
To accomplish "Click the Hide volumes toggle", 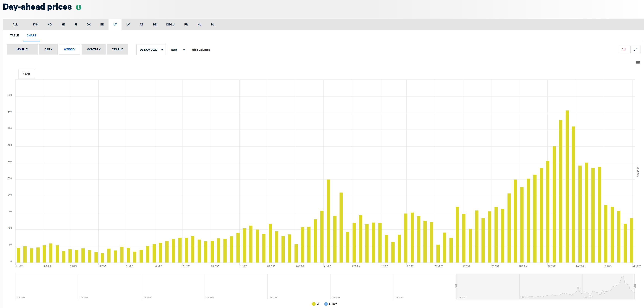I will (200, 50).
